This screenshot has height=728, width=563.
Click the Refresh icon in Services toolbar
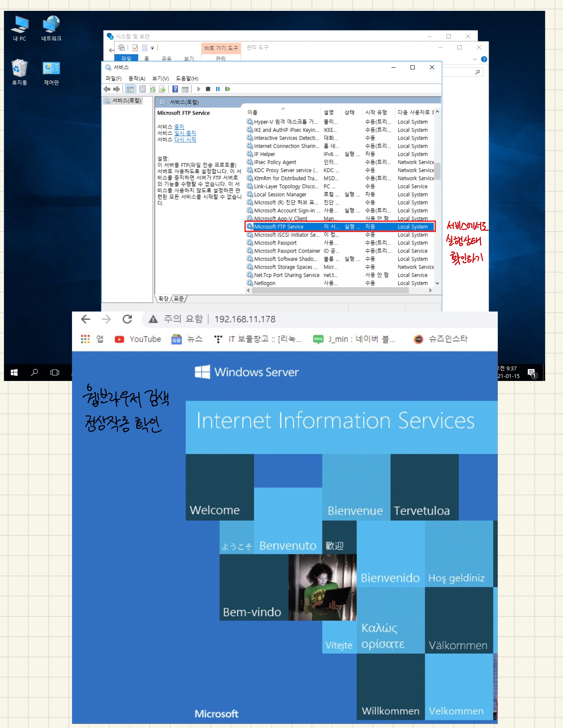[153, 89]
